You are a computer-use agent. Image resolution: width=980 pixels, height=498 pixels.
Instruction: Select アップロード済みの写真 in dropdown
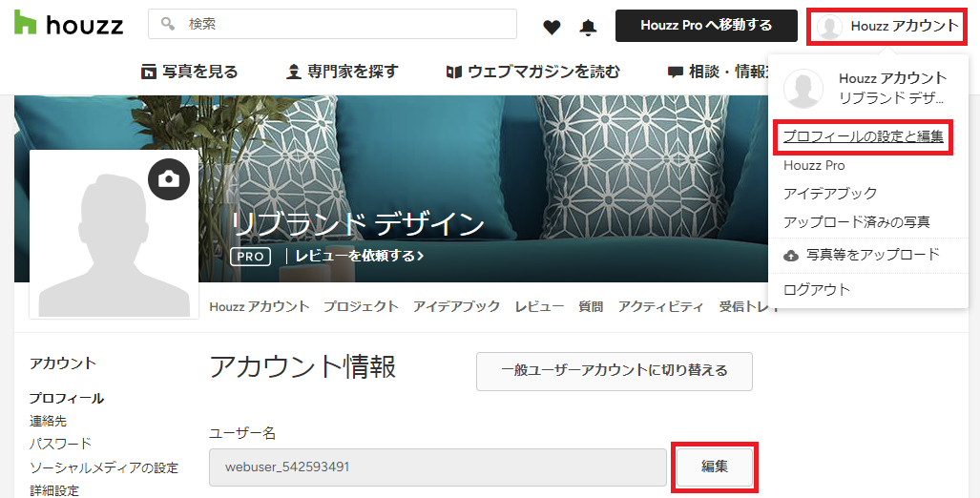coord(857,222)
